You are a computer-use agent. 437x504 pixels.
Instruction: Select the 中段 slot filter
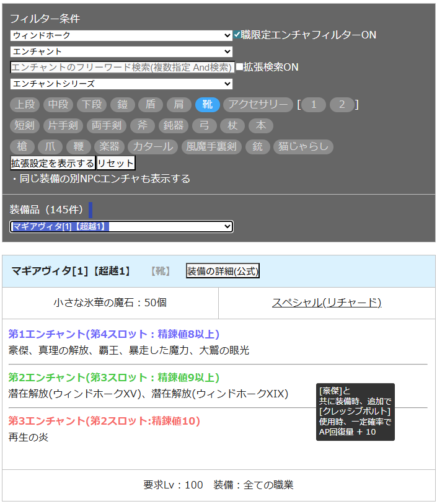click(59, 105)
